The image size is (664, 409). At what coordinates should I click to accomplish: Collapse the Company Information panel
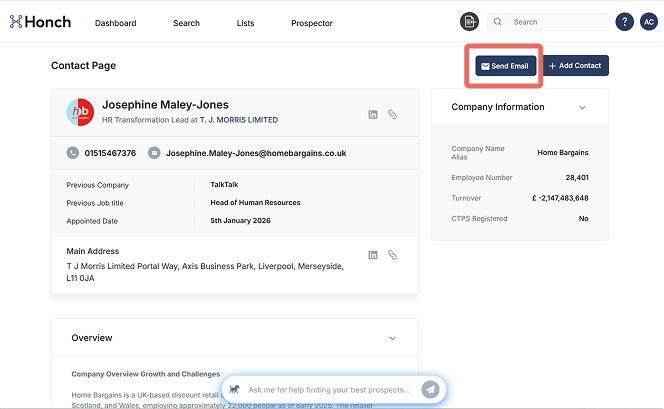[x=582, y=108]
